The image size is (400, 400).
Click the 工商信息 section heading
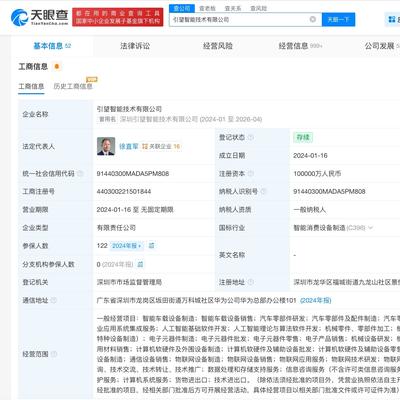(33, 67)
